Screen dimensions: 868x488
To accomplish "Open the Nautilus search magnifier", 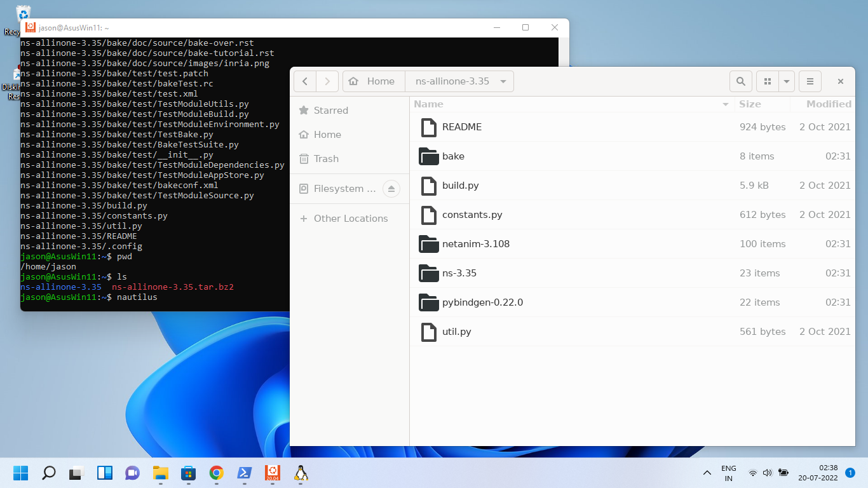I will point(740,81).
